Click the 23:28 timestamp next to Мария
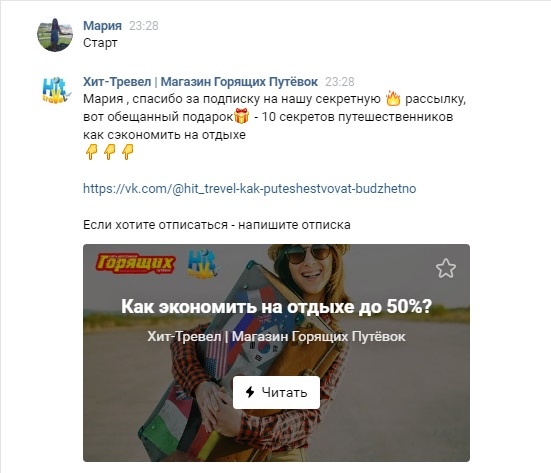 (144, 26)
